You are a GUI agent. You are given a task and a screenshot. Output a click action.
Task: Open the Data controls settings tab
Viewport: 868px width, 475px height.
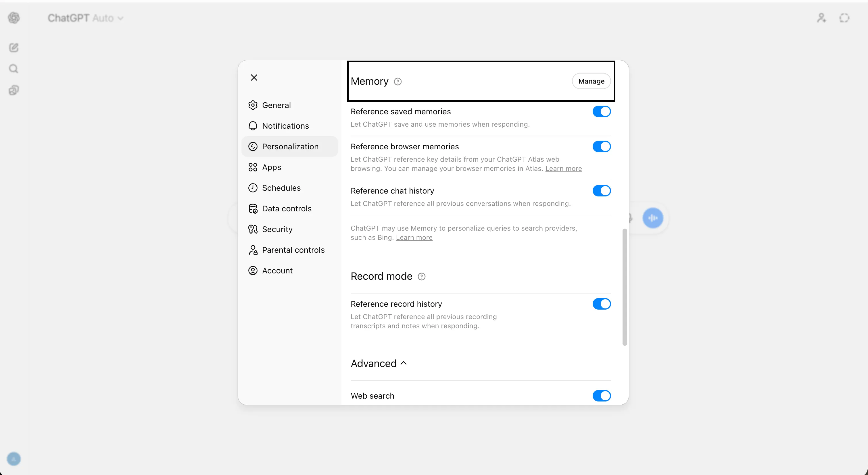coord(287,209)
